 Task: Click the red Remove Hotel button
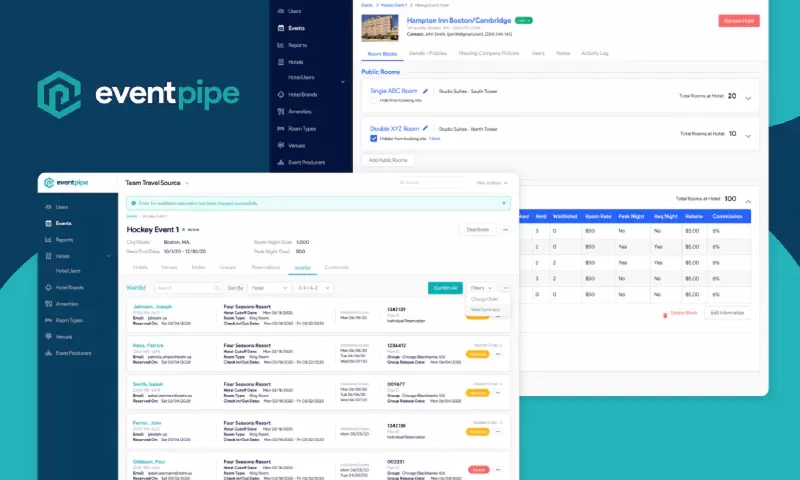(x=739, y=20)
